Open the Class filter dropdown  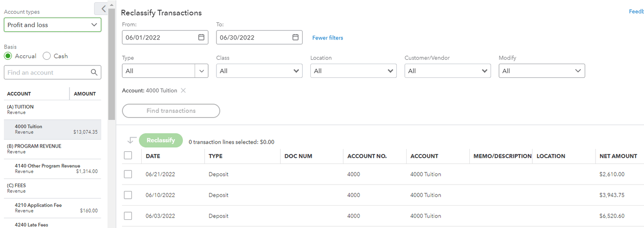259,71
